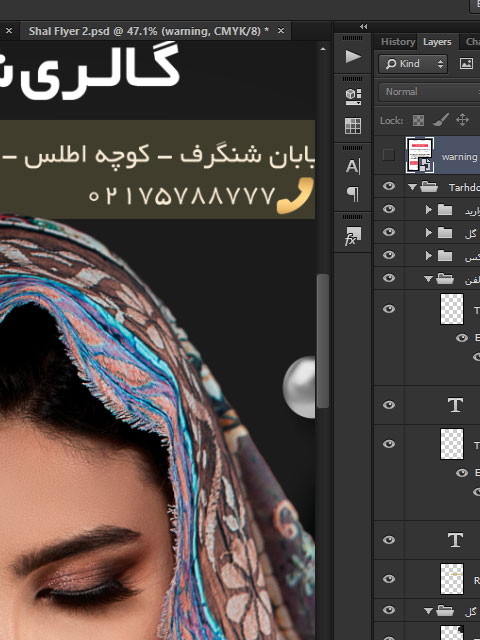Click folder icon of the 'کس' group
Image resolution: width=480 pixels, height=640 pixels.
(x=445, y=256)
